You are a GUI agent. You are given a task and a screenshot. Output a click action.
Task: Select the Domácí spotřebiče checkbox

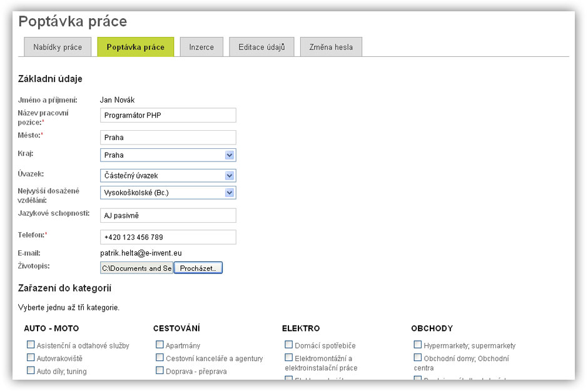coord(288,345)
